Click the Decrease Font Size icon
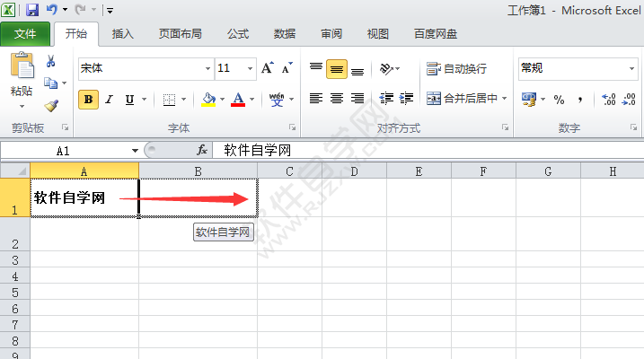This screenshot has height=359, width=644. click(287, 68)
